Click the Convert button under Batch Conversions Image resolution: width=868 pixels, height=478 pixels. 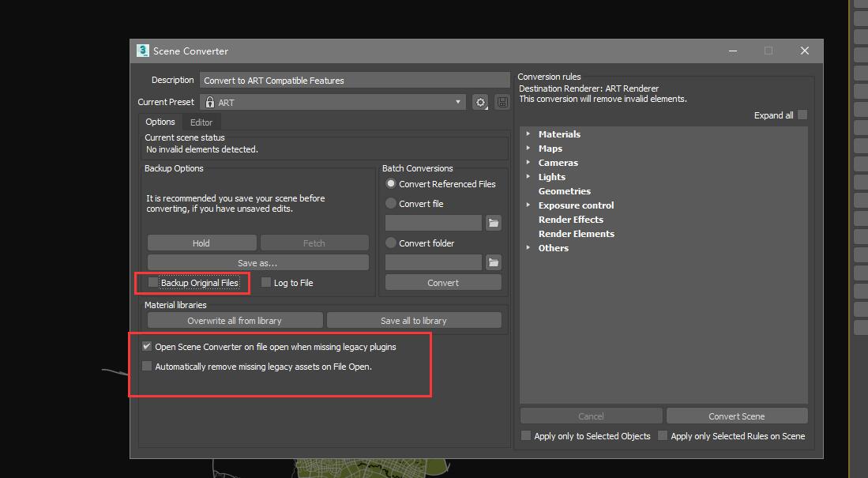(x=443, y=283)
